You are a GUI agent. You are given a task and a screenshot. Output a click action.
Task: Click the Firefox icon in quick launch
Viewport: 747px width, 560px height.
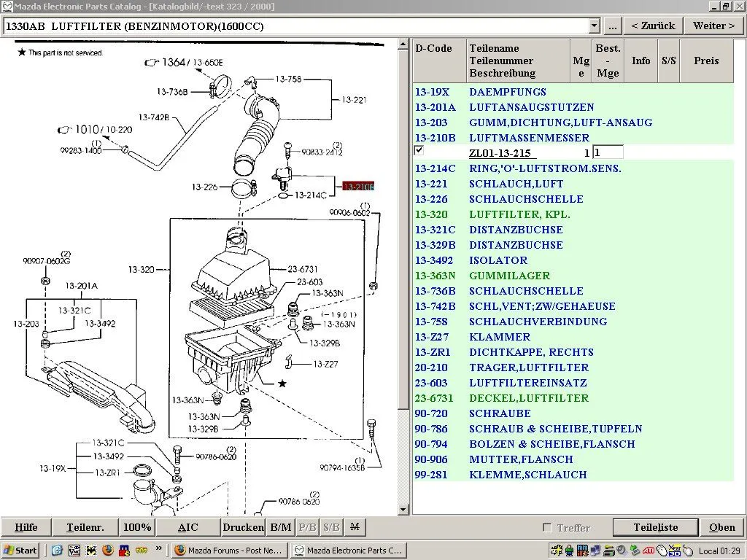(x=107, y=551)
